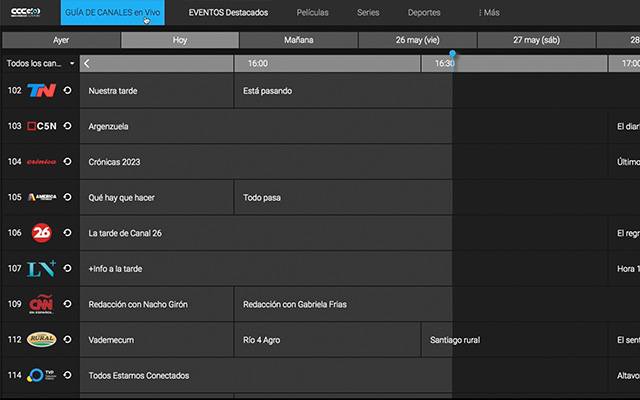This screenshot has height=400, width=640.
Task: Go back in timeline with left chevron
Action: [87, 63]
